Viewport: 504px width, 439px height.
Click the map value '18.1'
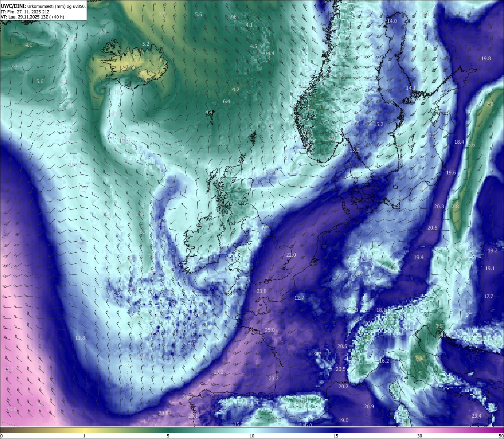(381, 310)
